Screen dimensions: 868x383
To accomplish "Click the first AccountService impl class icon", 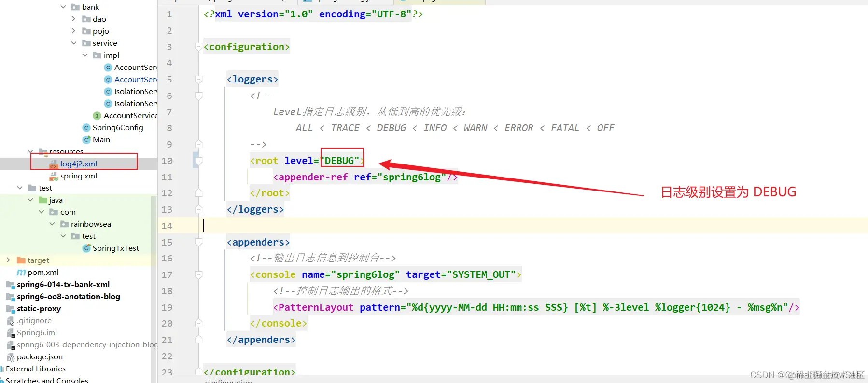I will (x=108, y=67).
